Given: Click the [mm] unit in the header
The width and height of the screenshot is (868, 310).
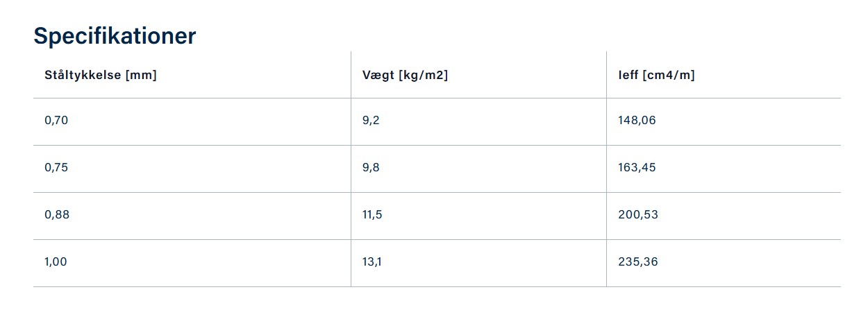Looking at the screenshot, I should 141,76.
